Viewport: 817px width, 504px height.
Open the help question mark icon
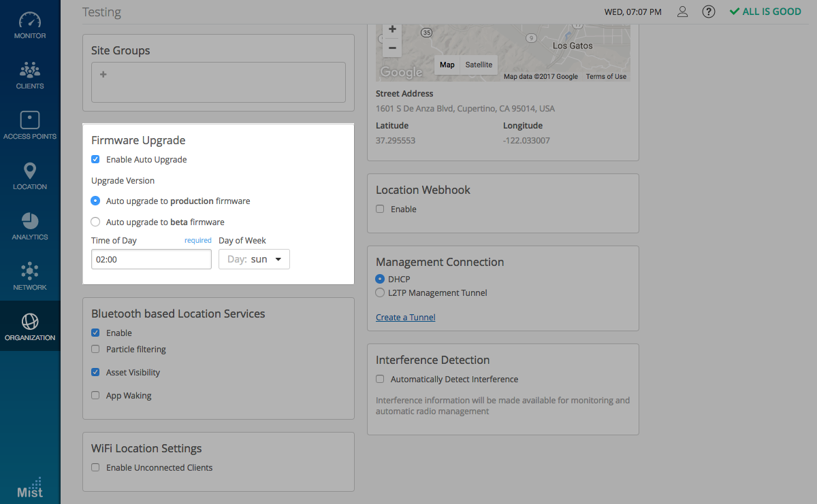coord(709,12)
